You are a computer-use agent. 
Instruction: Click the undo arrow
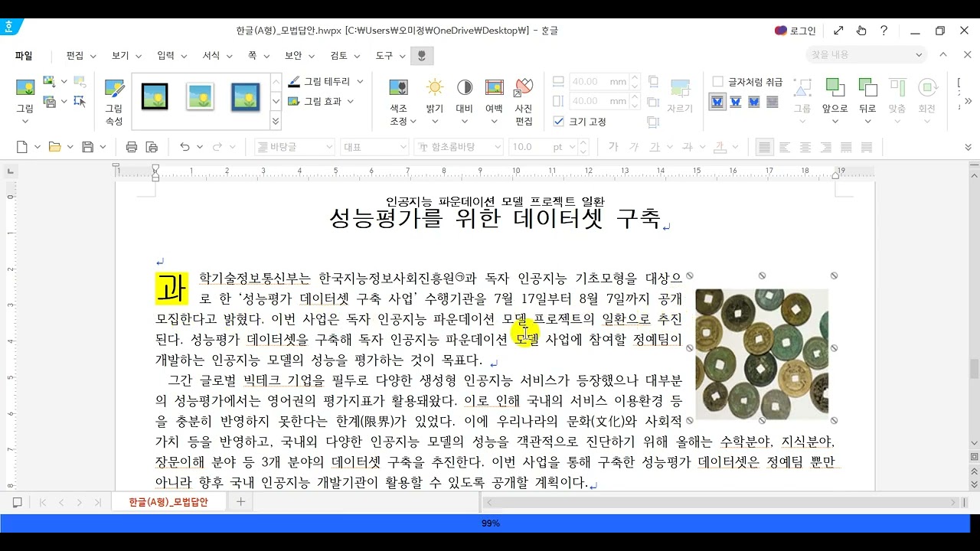pos(185,147)
